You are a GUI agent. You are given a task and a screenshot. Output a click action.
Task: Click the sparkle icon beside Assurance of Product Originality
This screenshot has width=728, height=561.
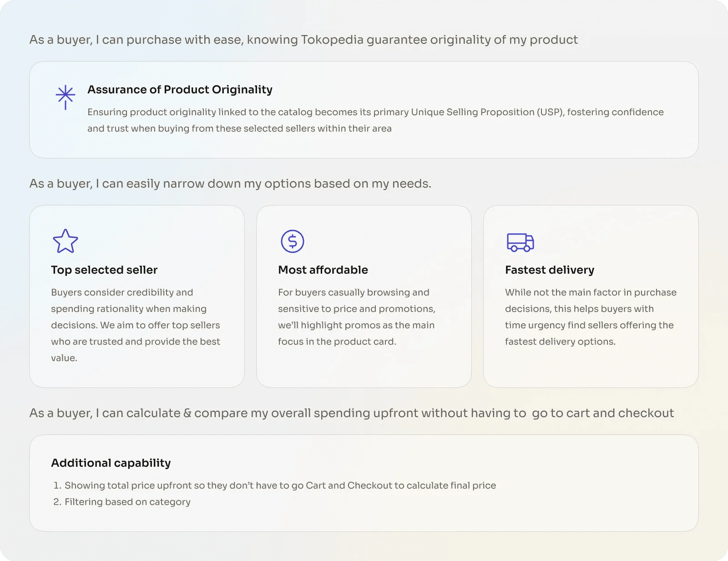(x=66, y=97)
